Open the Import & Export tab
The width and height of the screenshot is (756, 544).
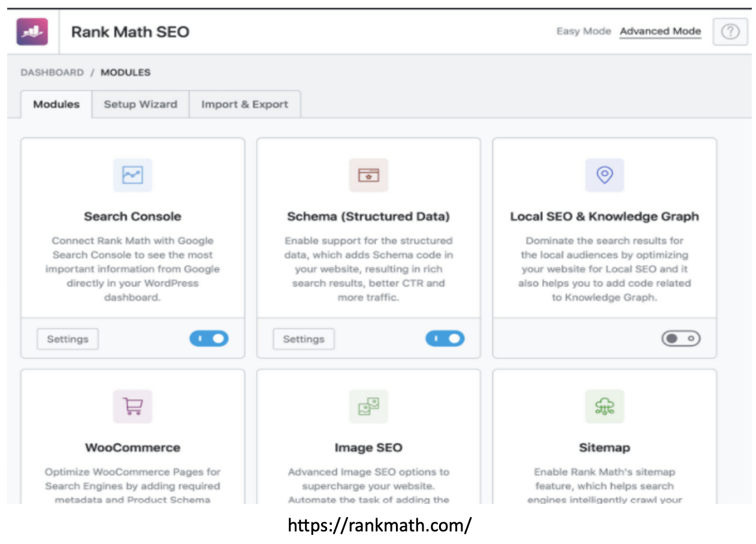pyautogui.click(x=244, y=104)
